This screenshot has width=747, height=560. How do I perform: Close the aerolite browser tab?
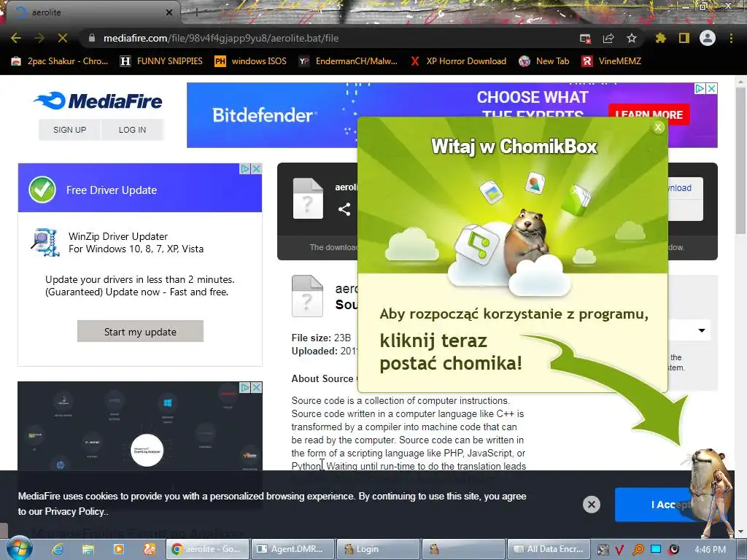point(169,12)
